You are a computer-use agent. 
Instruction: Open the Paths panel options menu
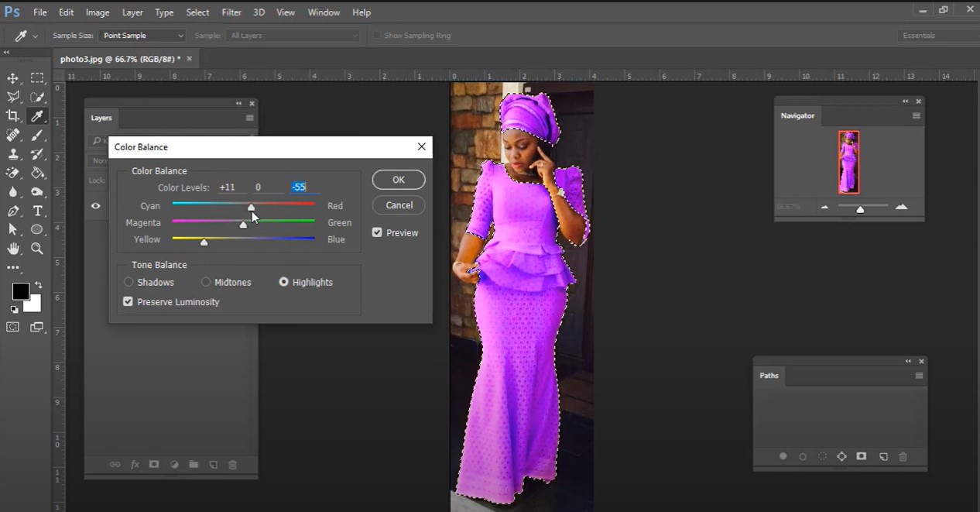tap(919, 376)
